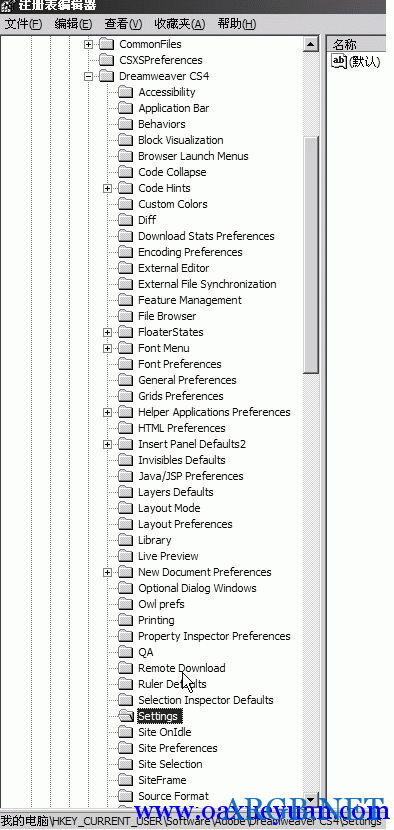Click the ab icon of default value

[339, 61]
